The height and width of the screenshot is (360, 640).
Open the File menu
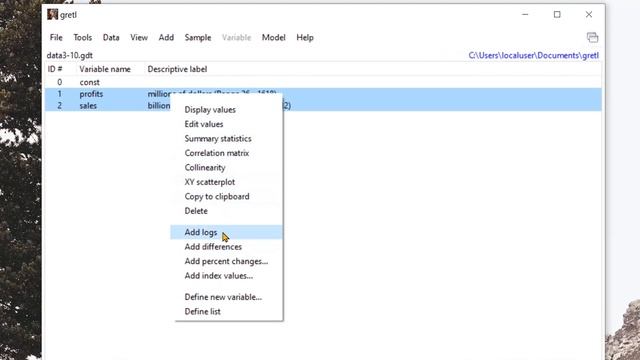point(56,38)
